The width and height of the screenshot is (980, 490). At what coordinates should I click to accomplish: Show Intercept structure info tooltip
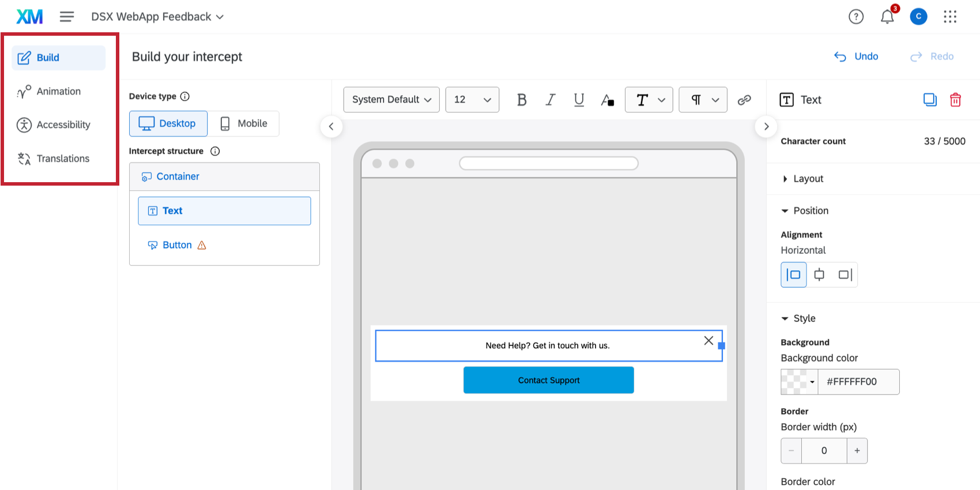click(215, 151)
